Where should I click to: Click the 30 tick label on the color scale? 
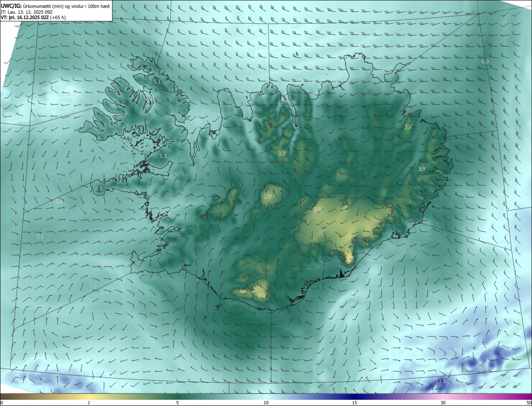pyautogui.click(x=443, y=403)
